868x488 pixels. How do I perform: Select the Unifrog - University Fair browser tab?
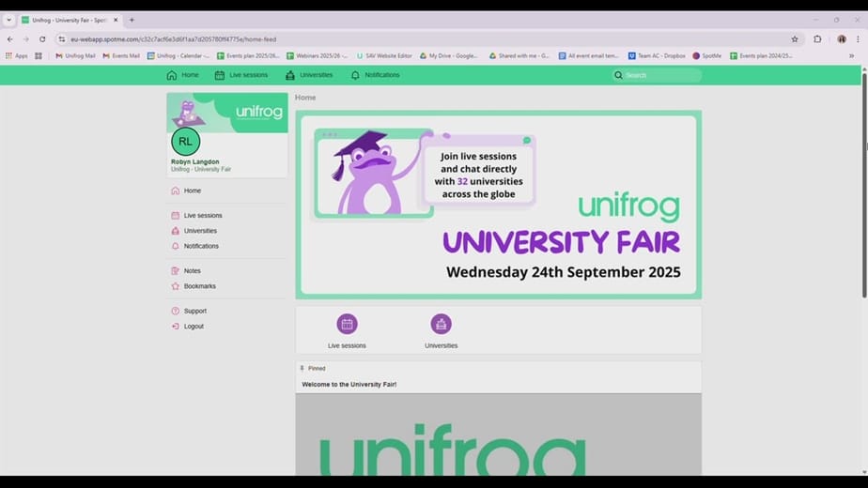(70, 20)
